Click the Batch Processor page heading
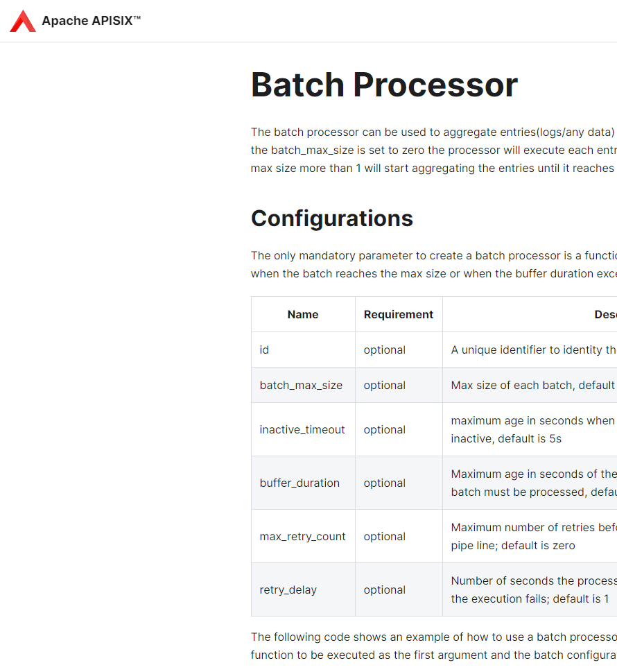This screenshot has height=672, width=617. (x=383, y=84)
